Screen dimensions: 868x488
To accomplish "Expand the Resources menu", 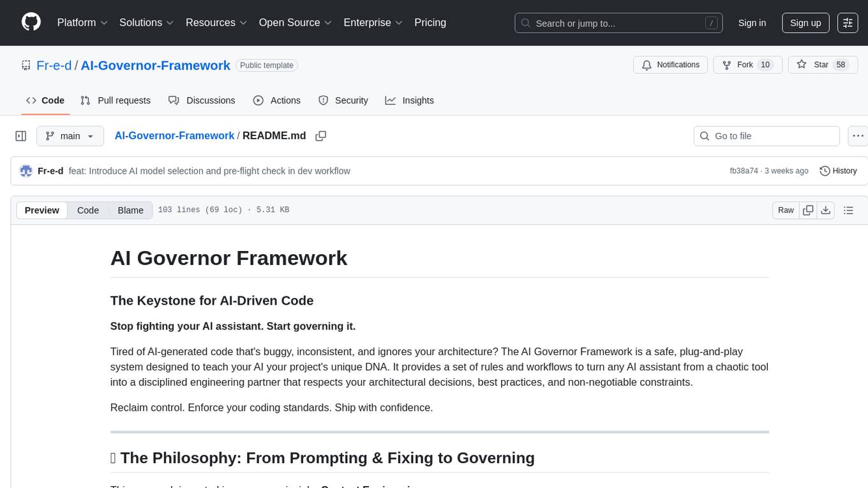I will point(216,22).
